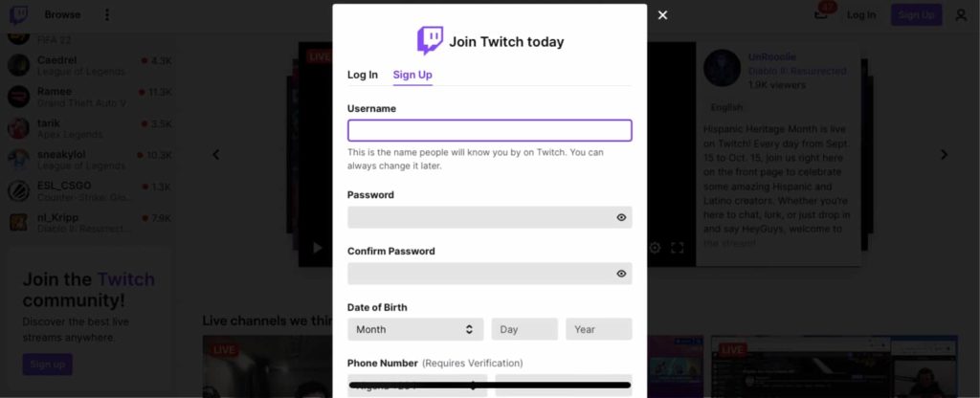Click the Sign up button in sidebar

[x=48, y=365]
